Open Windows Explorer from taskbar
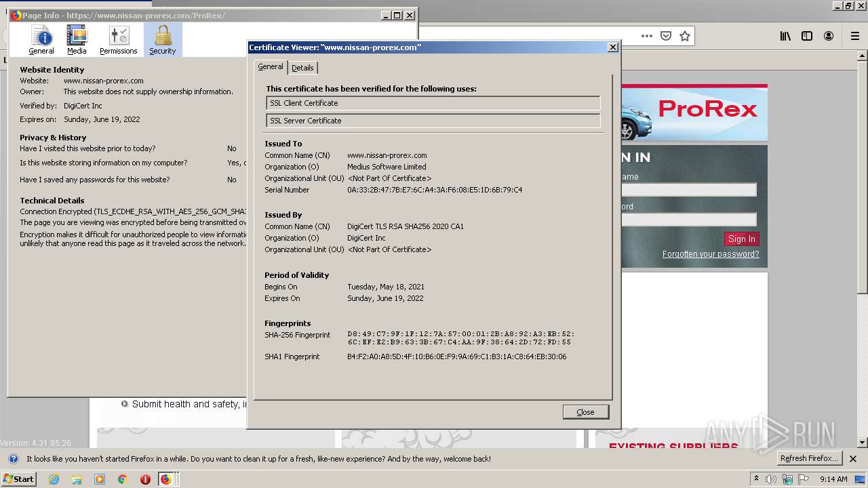868x488 pixels. (x=77, y=479)
